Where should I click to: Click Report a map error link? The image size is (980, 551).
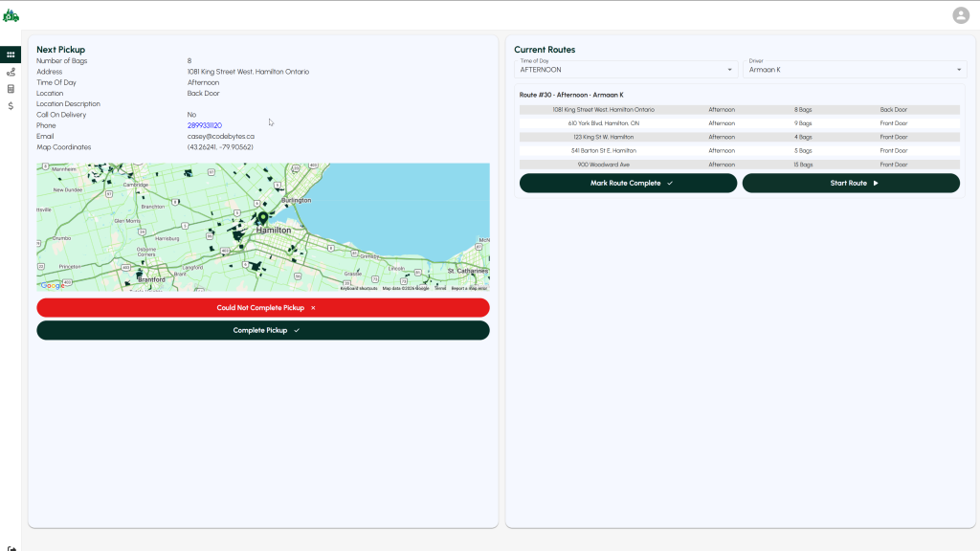[x=469, y=289]
